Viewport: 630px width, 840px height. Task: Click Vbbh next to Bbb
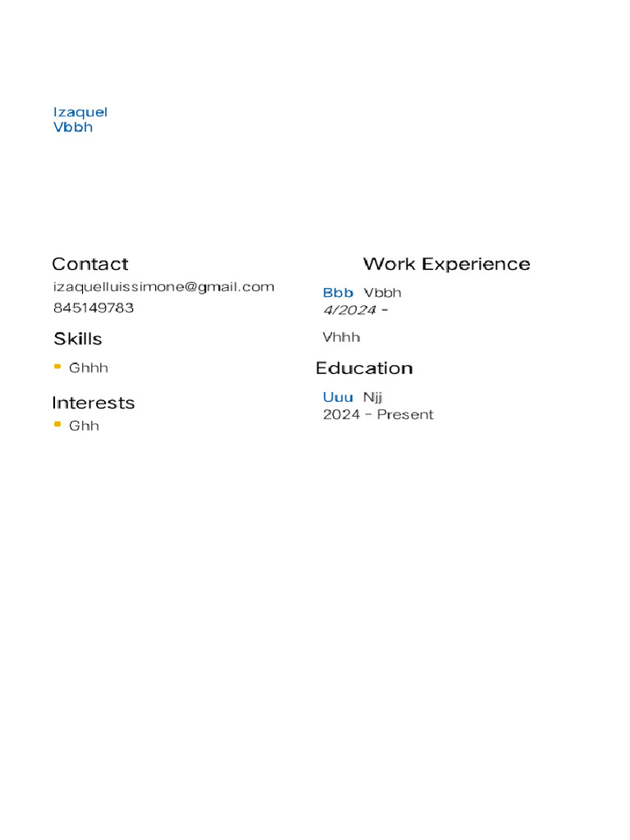(382, 292)
